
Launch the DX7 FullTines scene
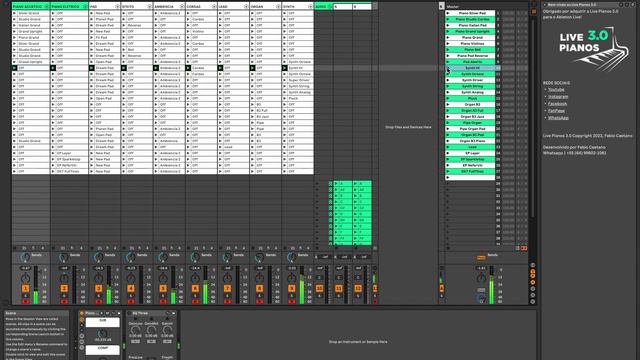[x=448, y=171]
